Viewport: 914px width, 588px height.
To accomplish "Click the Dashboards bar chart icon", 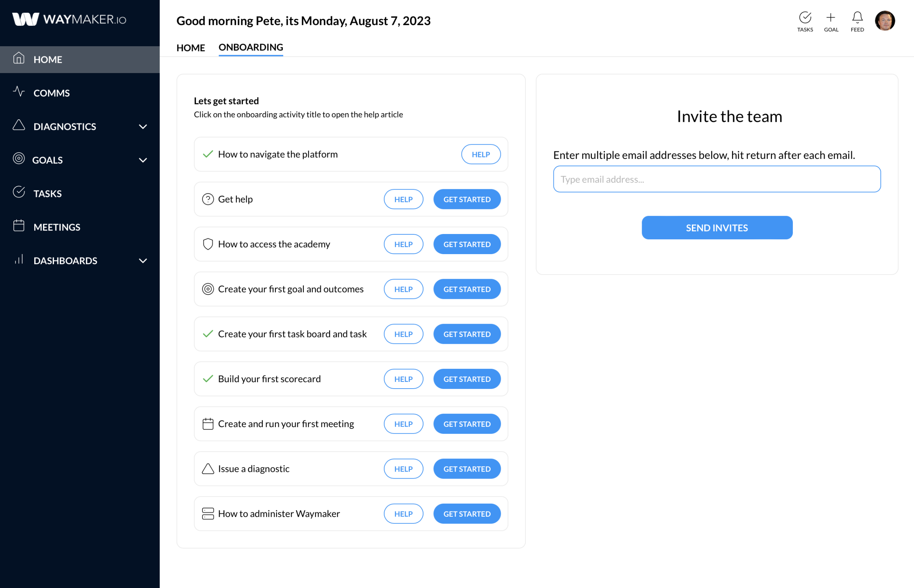I will [19, 259].
